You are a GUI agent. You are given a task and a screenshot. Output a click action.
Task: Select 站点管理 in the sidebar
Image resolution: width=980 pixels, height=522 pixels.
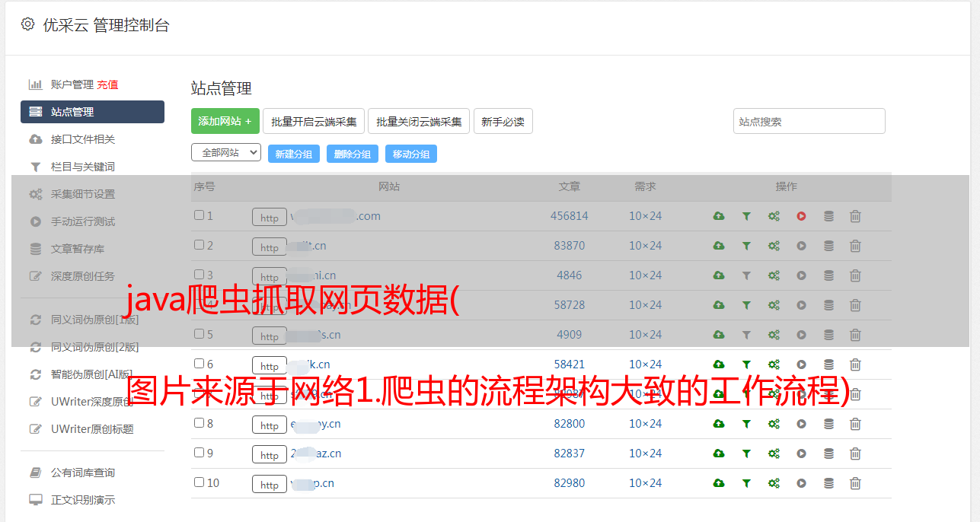(92, 112)
